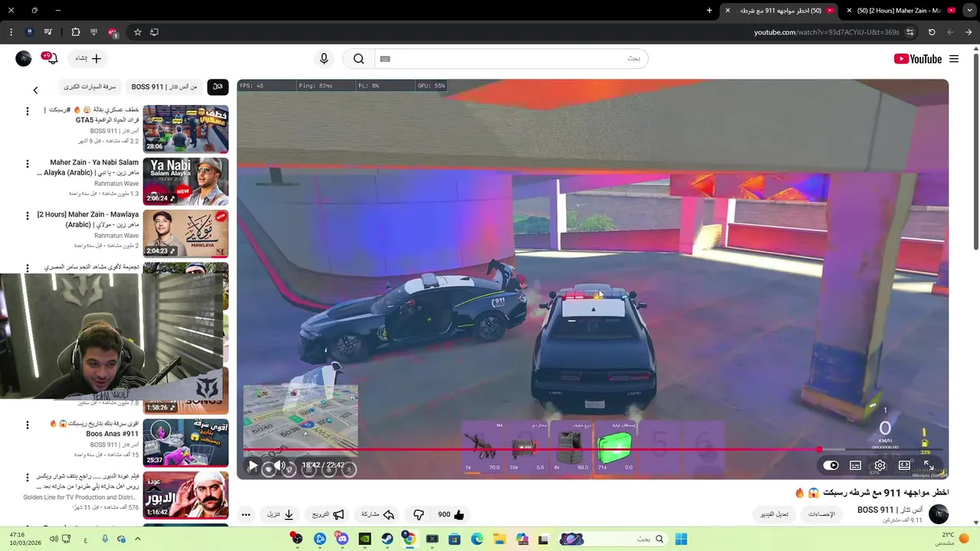This screenshot has width=980, height=551.
Task: Open the browser three-dot menu
Action: [x=11, y=32]
